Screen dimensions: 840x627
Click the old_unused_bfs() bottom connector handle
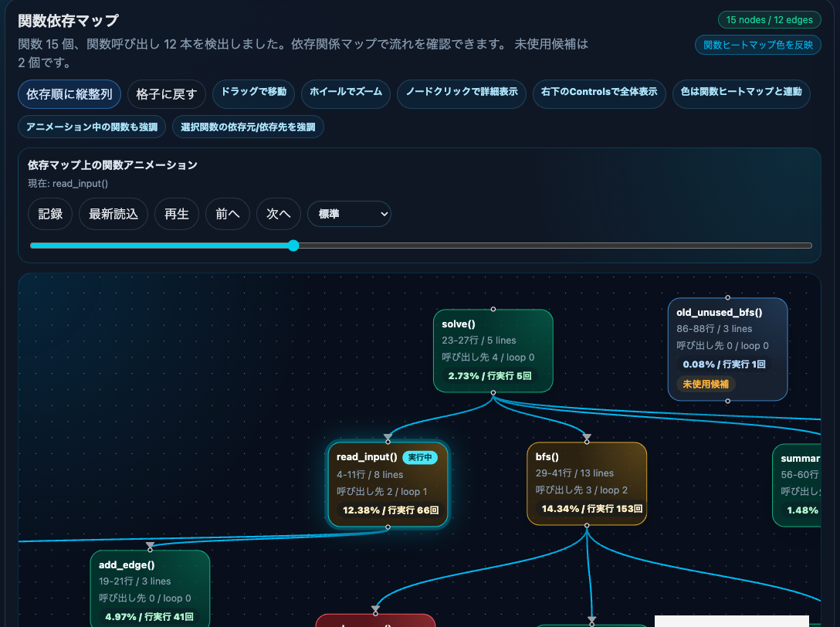[x=727, y=402]
